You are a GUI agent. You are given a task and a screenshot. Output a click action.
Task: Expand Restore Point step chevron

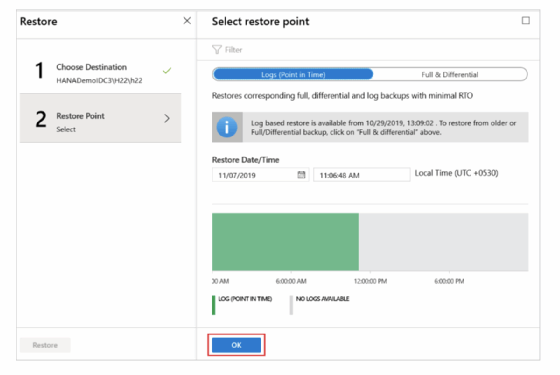[x=167, y=118]
